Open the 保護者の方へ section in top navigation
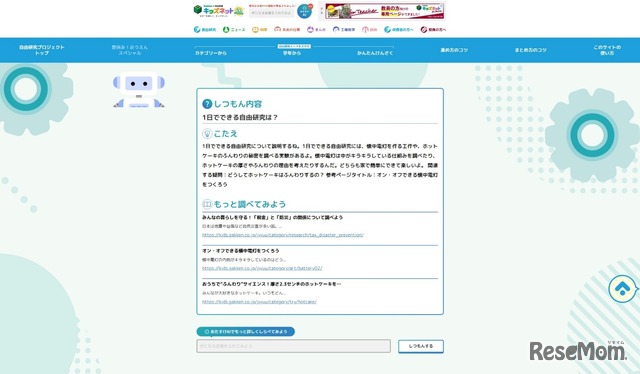The height and width of the screenshot is (374, 640). pos(398,29)
